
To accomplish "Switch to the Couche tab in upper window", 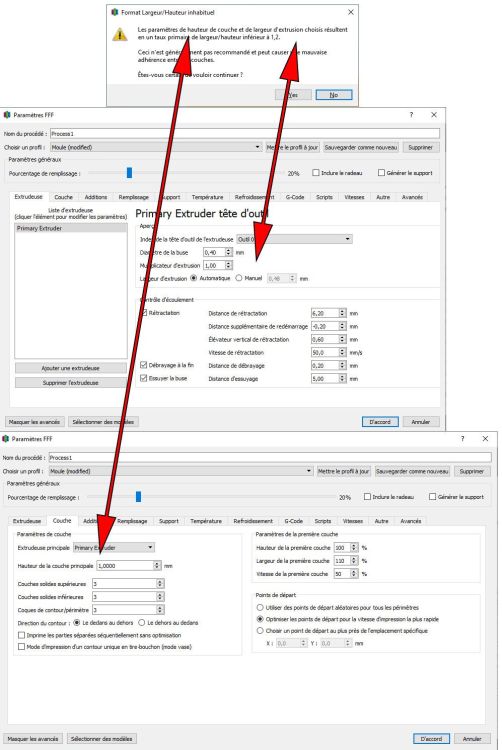I will (64, 197).
